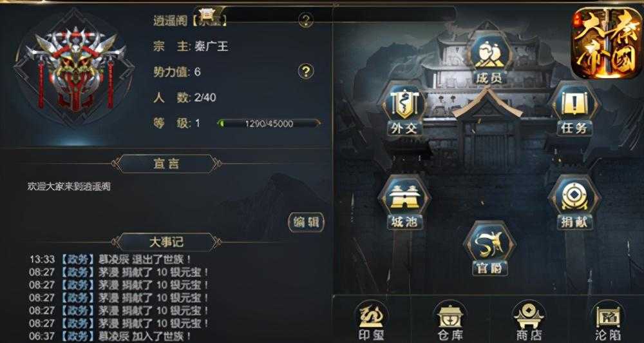Image resolution: width=644 pixels, height=343 pixels.
Task: Click the help icon beside guild name
Action: [305, 20]
